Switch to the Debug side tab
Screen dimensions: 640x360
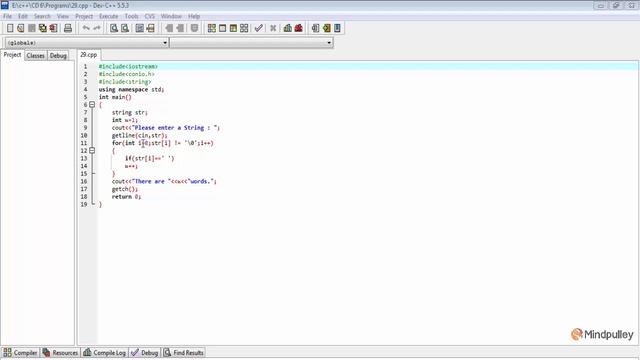pyautogui.click(x=58, y=56)
